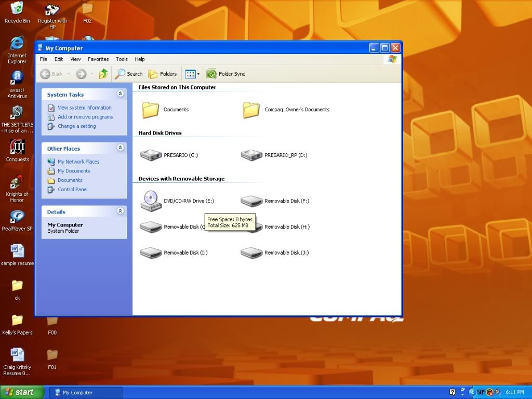Collapse the System Tasks panel
The height and width of the screenshot is (399, 532).
coord(120,94)
